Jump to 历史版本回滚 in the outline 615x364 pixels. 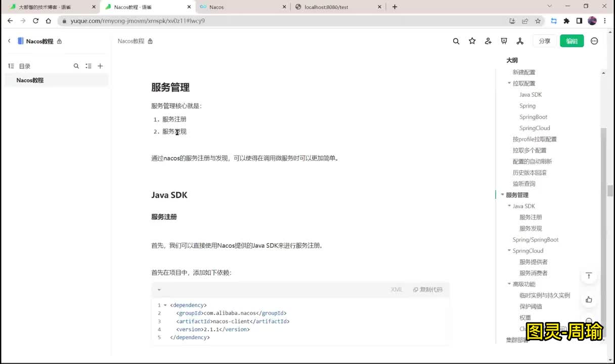(x=530, y=172)
